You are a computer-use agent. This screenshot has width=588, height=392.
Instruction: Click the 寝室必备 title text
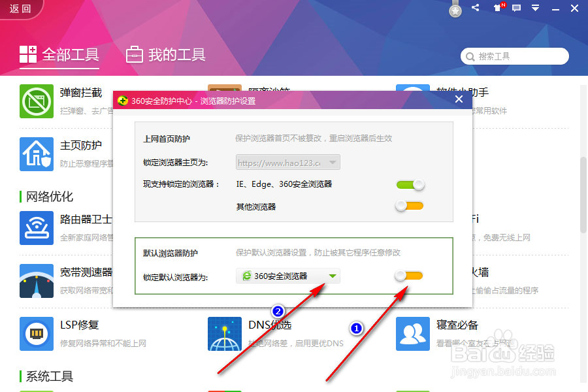[x=457, y=325]
